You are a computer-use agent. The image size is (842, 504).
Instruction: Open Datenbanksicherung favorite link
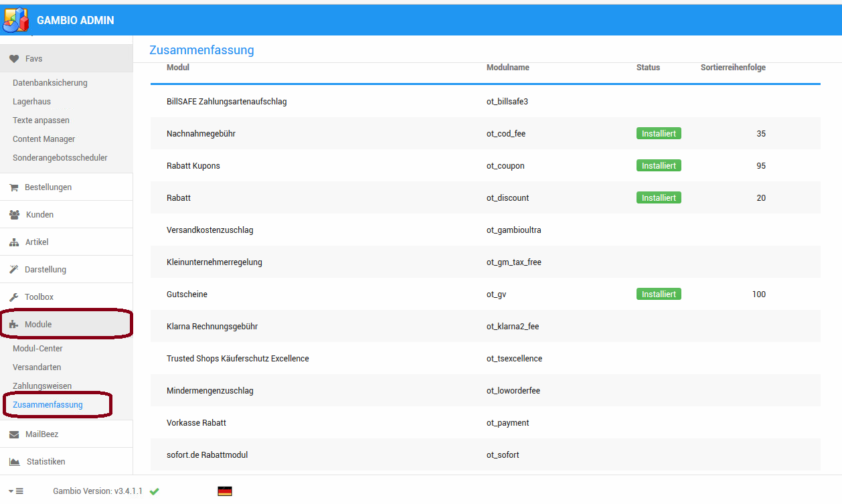coord(50,83)
